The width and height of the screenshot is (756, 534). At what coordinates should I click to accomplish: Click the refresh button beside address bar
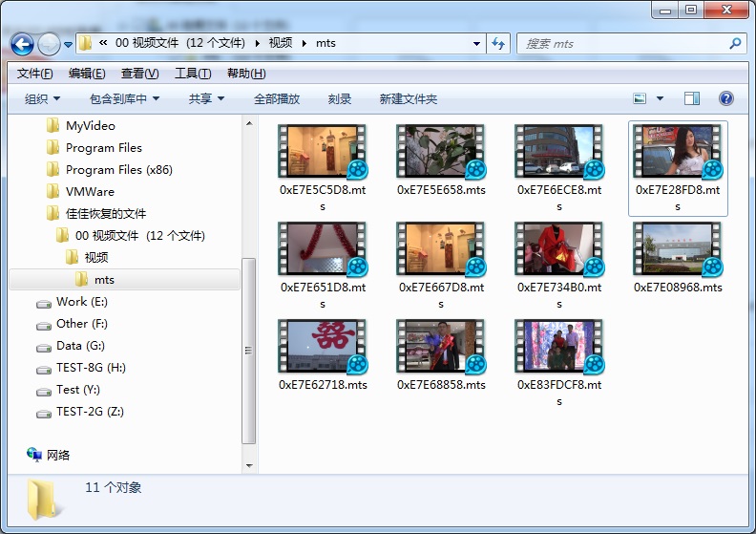tap(498, 43)
